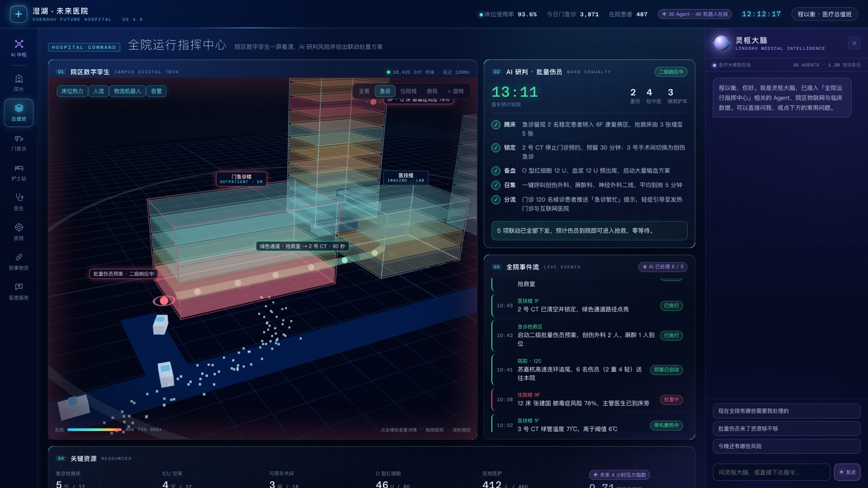Click the plus logo icon at top-left
The height and width of the screenshot is (488, 868).
[18, 14]
